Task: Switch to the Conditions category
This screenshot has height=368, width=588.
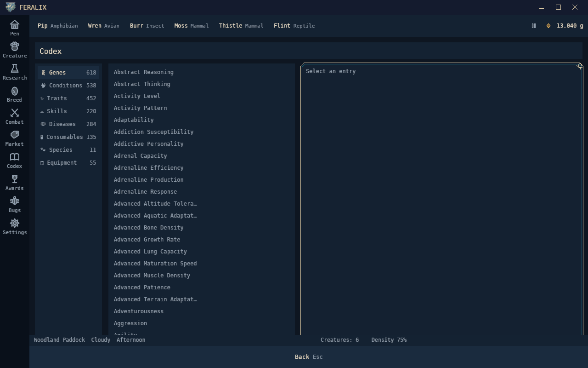Action: click(x=68, y=86)
